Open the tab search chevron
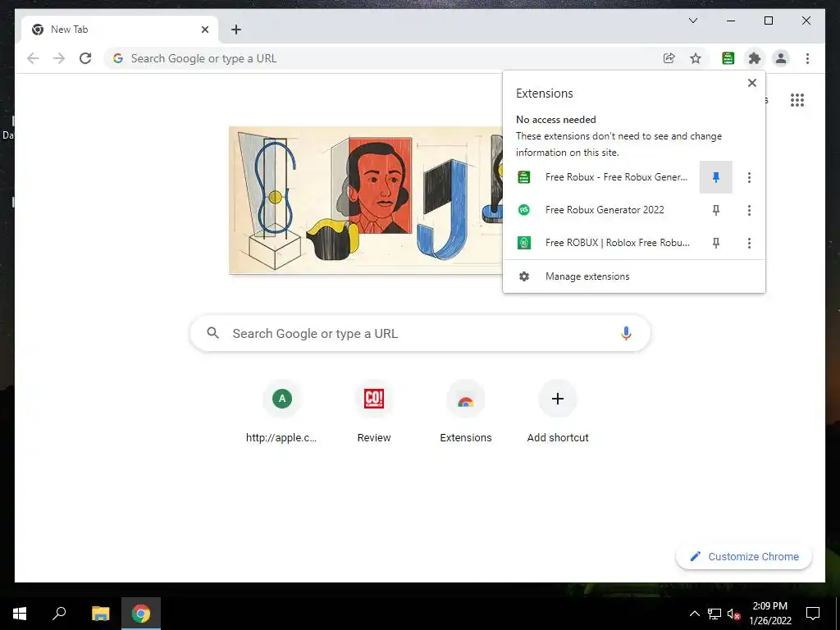Viewport: 840px width, 630px height. (692, 21)
